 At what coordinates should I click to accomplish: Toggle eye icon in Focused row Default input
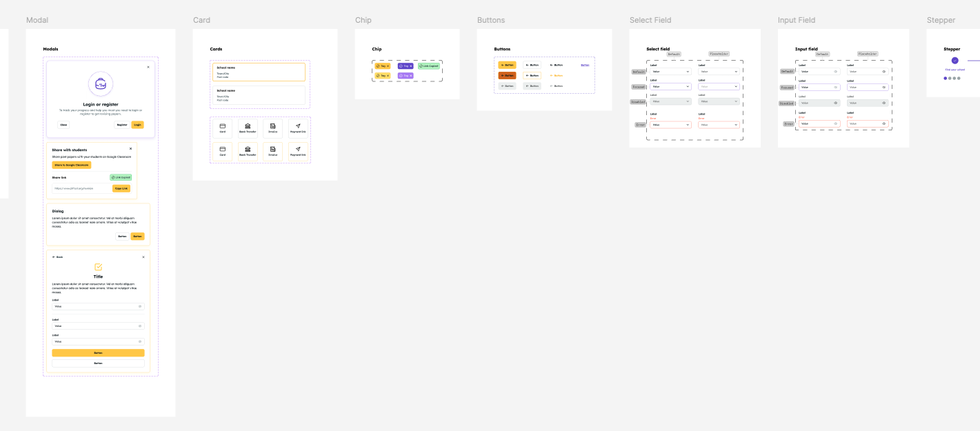tap(836, 87)
